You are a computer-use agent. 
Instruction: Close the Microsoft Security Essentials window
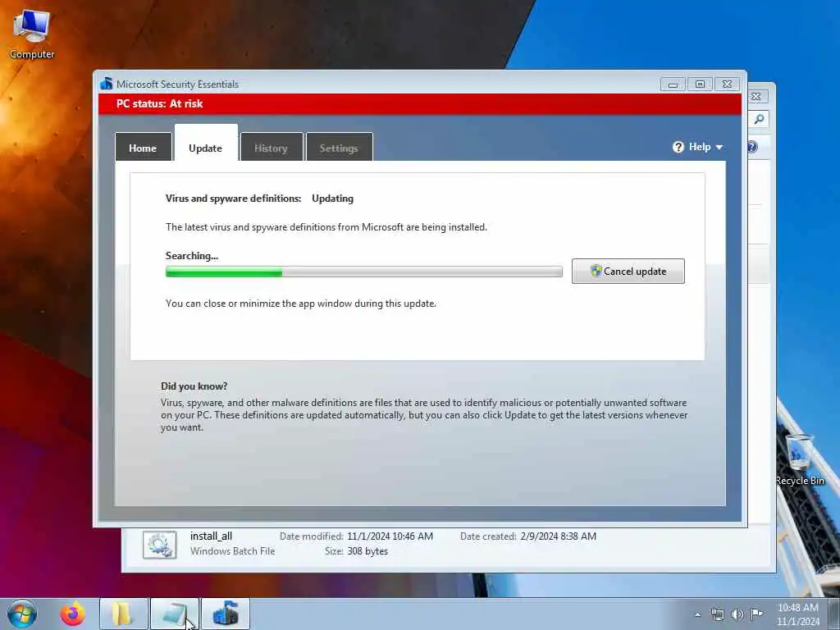[x=727, y=84]
